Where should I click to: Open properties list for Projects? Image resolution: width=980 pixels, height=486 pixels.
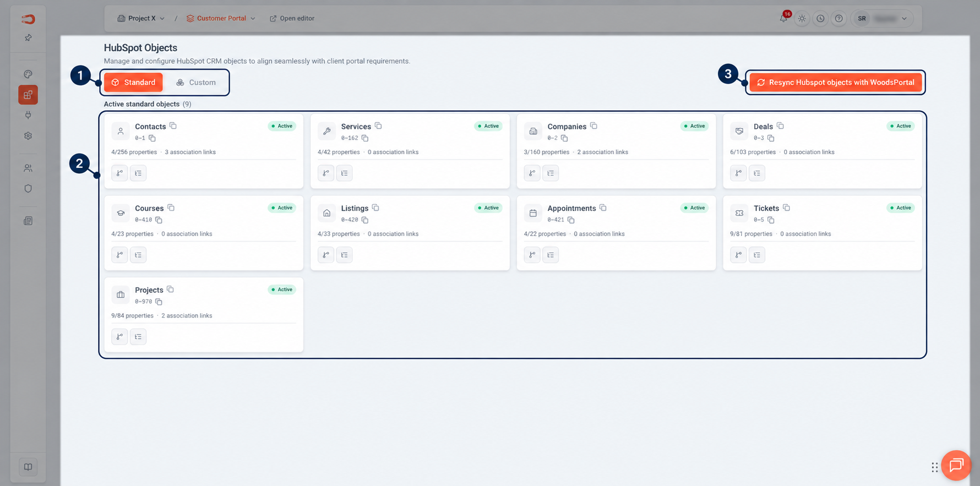click(x=138, y=336)
